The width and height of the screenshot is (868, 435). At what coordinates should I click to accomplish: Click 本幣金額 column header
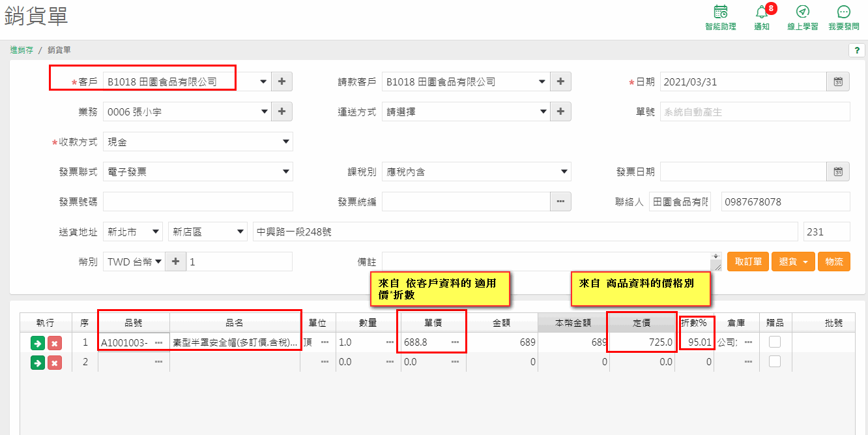pyautogui.click(x=573, y=323)
